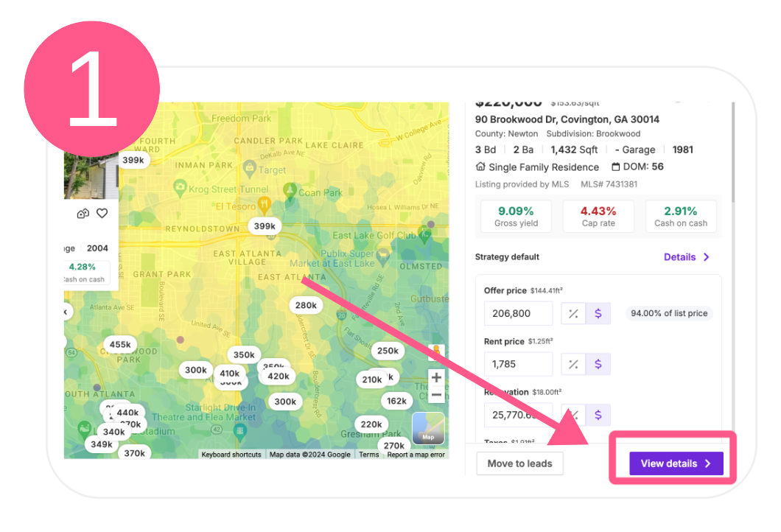Zoom in on the map with the plus button
Screen dimensions: 781x532
point(436,377)
